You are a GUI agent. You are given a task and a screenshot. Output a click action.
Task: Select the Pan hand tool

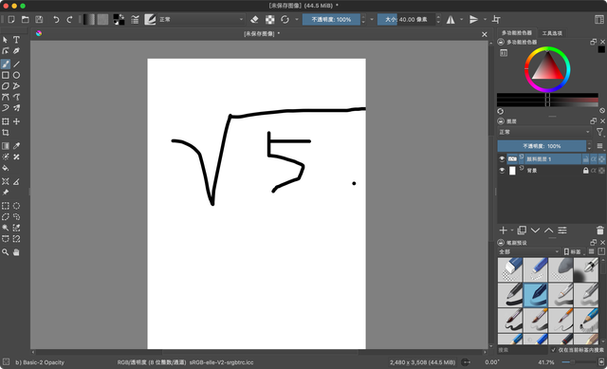(16, 252)
